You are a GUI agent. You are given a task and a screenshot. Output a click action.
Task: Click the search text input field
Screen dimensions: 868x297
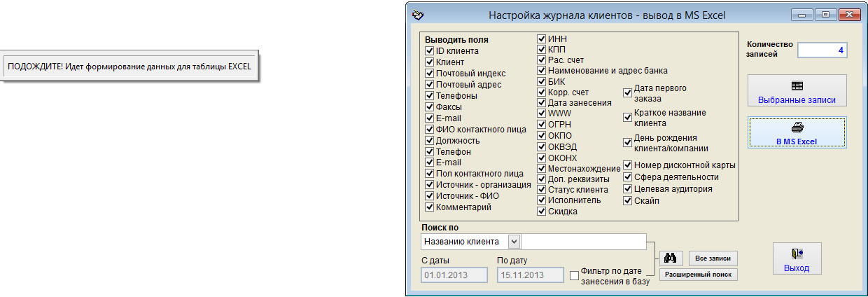[x=584, y=241]
